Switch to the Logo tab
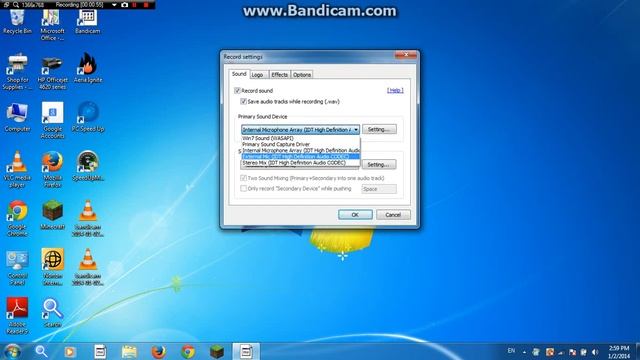Viewport: 640px width, 360px height. [258, 75]
